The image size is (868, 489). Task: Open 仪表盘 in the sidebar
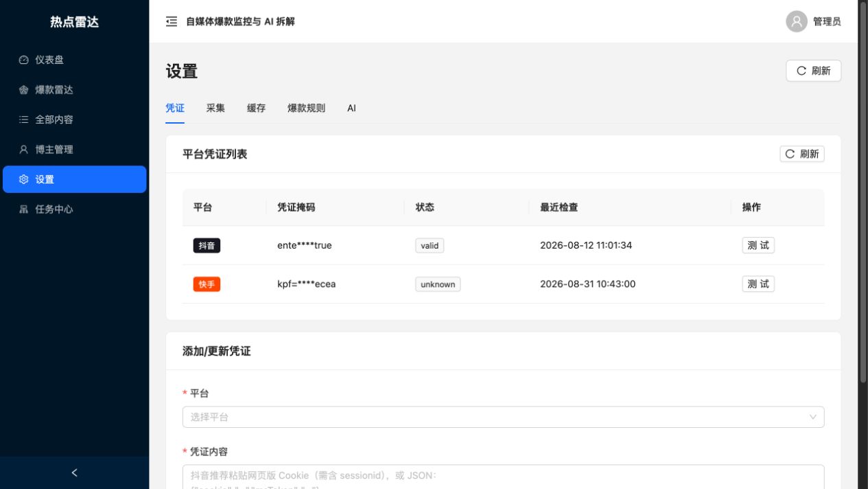74,60
